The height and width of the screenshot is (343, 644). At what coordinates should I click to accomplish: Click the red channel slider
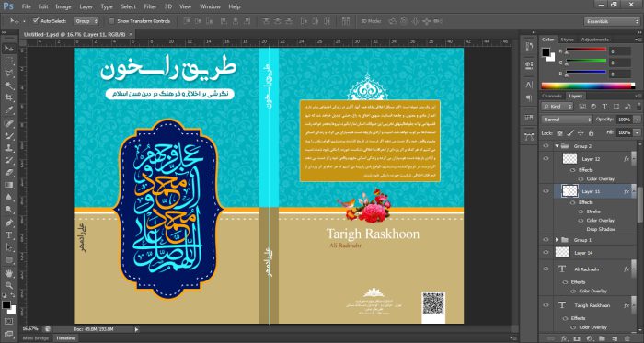586,50
